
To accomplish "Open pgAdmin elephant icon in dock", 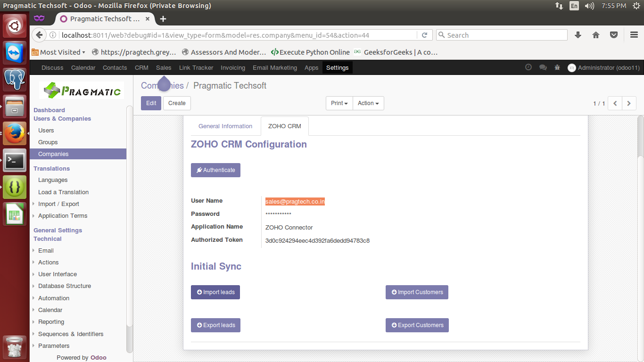I will (15, 79).
